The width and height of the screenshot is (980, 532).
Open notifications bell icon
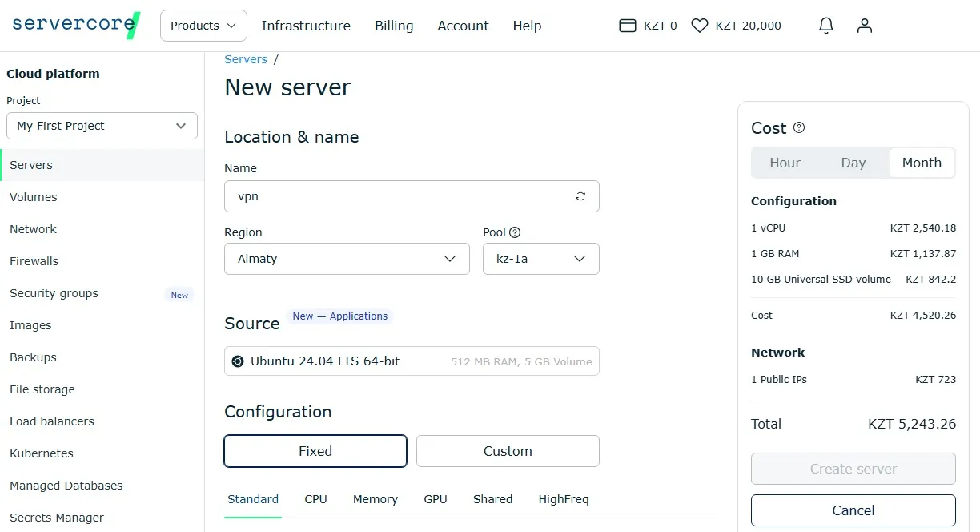click(x=826, y=26)
